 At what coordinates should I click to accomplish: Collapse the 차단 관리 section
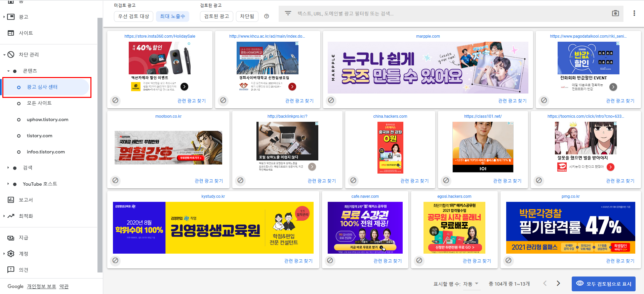coord(4,54)
